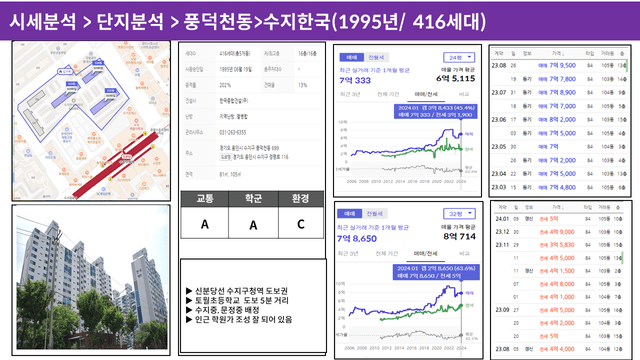Click the 7억 7,000 sale price row
This screenshot has width=640, height=360.
pos(559,106)
